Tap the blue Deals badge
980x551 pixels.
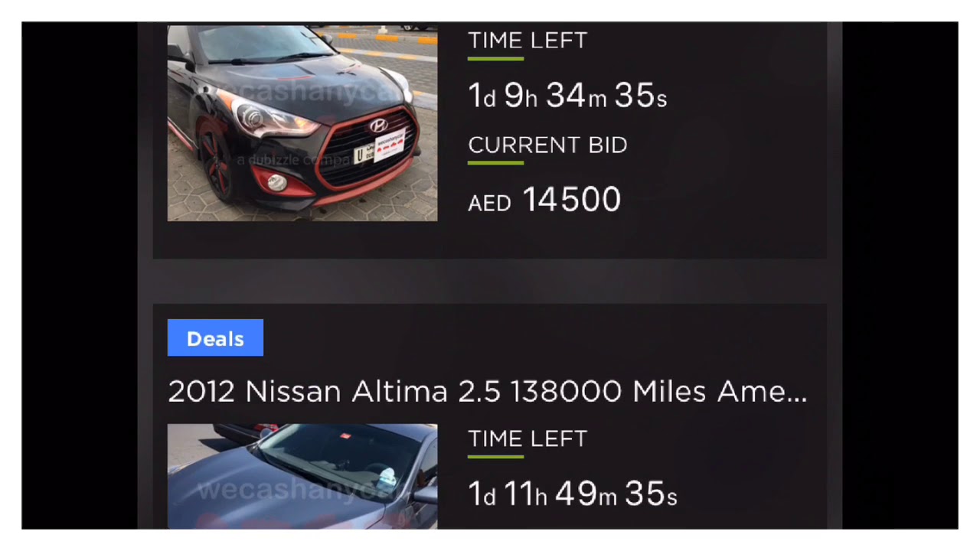(215, 337)
